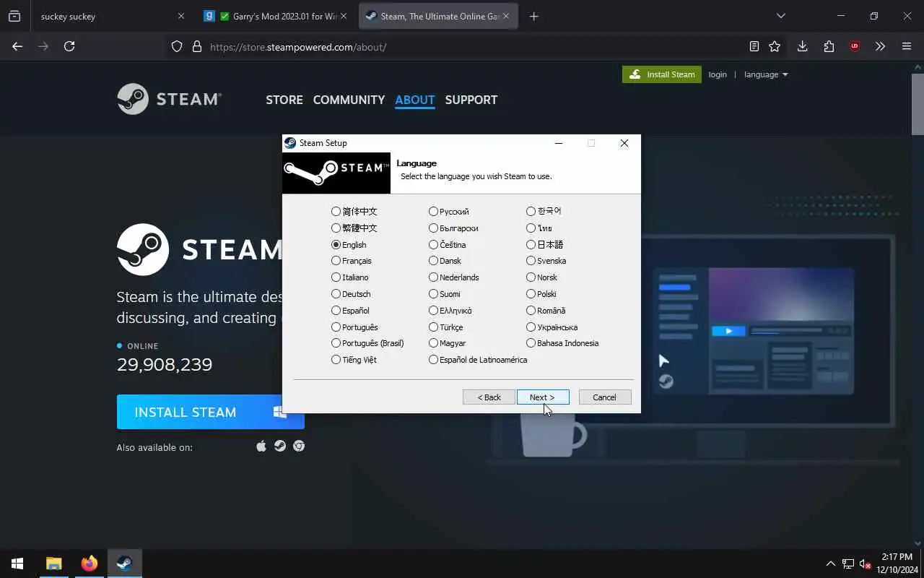Click Next in Steam Setup
The image size is (924, 578).
[x=543, y=397]
